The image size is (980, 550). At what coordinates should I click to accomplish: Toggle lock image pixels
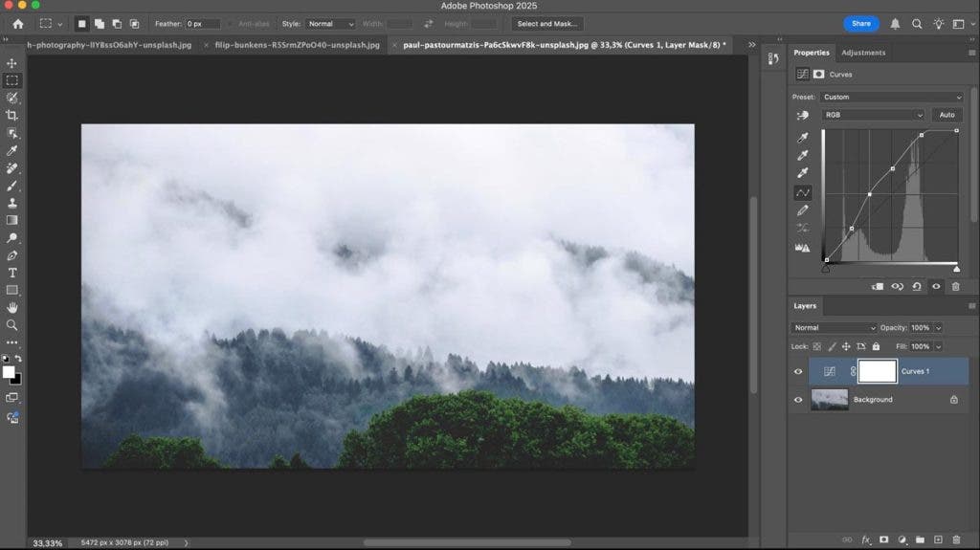click(x=832, y=346)
